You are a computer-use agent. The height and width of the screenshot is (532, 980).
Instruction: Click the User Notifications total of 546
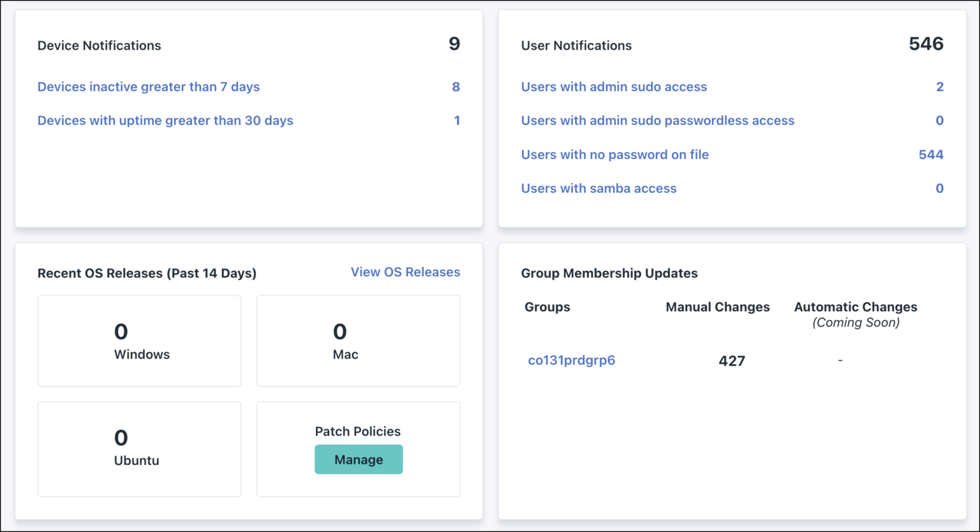tap(926, 44)
